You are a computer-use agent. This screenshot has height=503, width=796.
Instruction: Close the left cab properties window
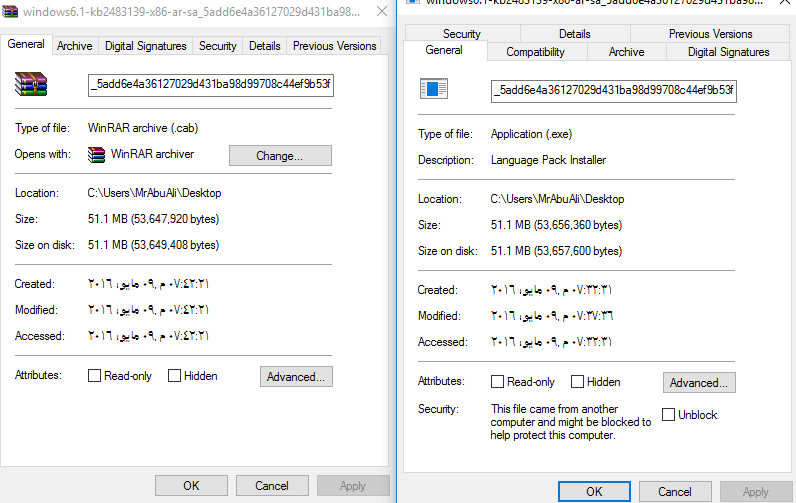pyautogui.click(x=382, y=11)
